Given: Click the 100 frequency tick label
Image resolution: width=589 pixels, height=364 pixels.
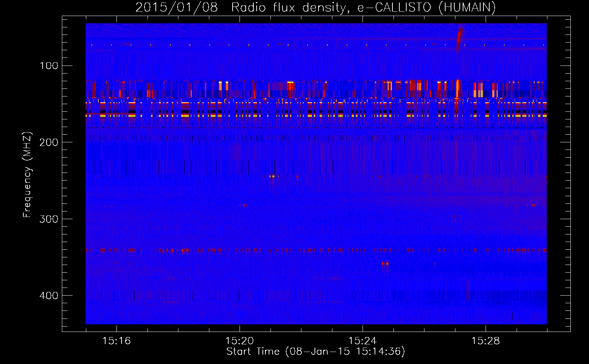Looking at the screenshot, I should 49,66.
